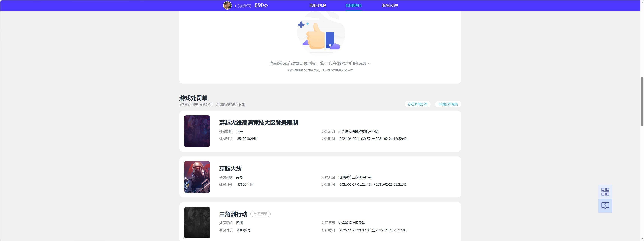Screen dimensions: 644x241
Task: Click the vertical scrollbar thumb
Action: pyautogui.click(x=642, y=101)
